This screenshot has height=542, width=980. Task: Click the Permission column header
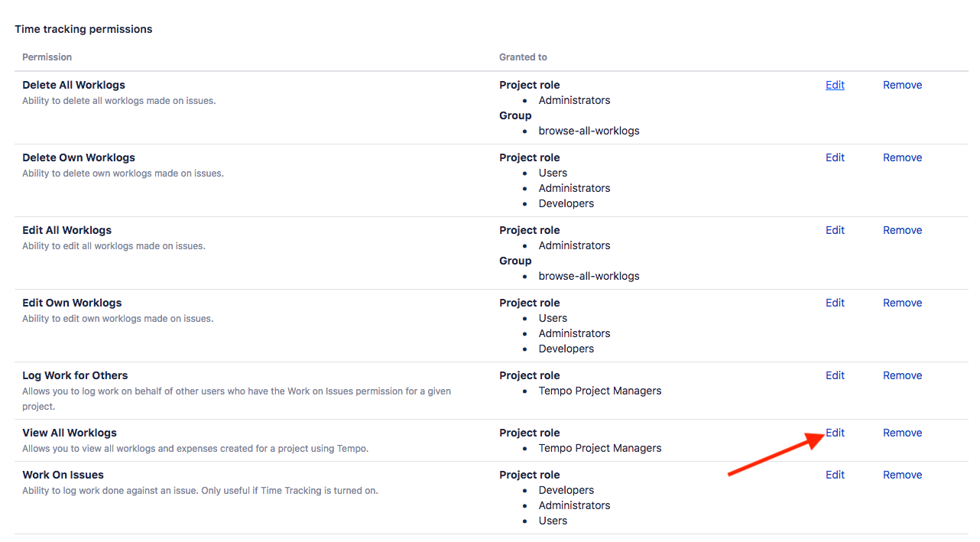[x=47, y=57]
